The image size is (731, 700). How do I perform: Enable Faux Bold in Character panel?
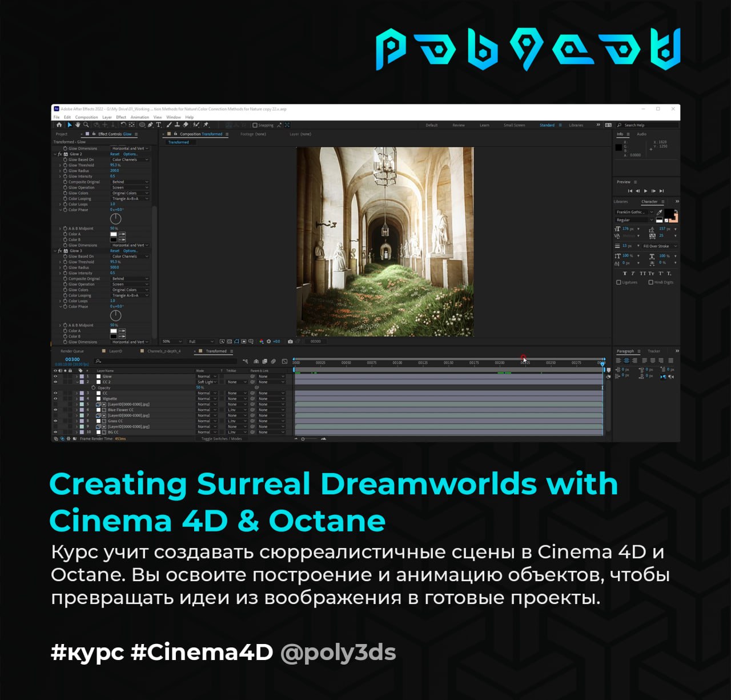[625, 273]
